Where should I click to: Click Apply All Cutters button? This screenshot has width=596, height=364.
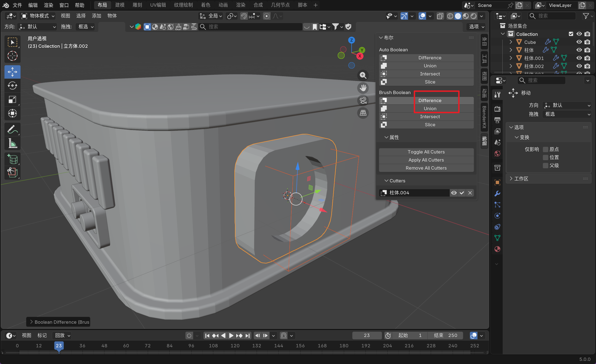(x=426, y=160)
